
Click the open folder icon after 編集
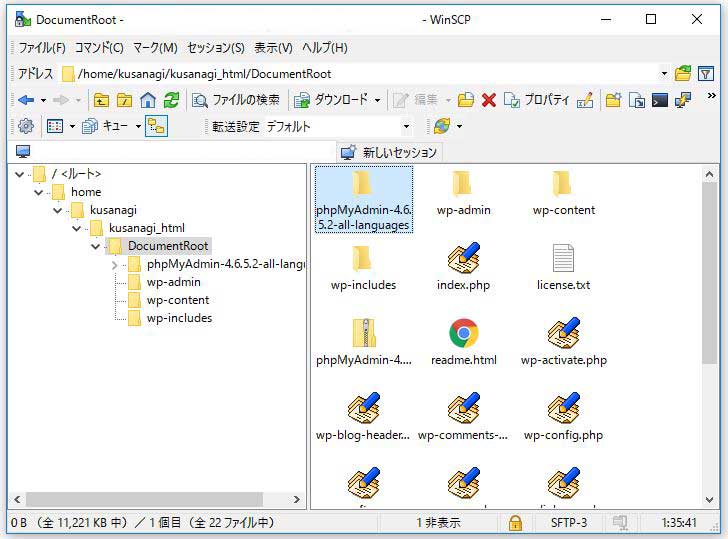(x=466, y=100)
